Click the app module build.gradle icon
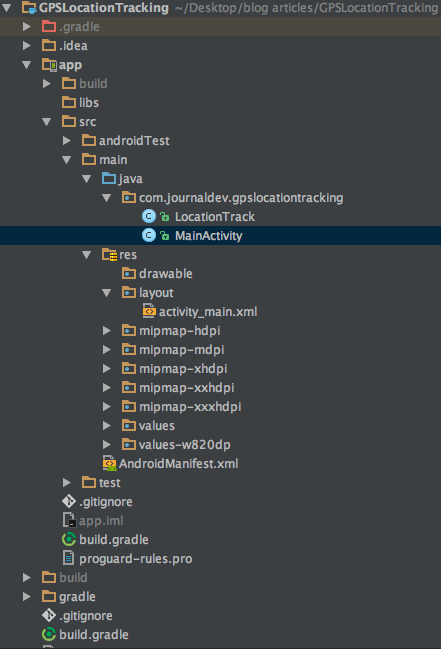This screenshot has width=441, height=649. (x=69, y=539)
